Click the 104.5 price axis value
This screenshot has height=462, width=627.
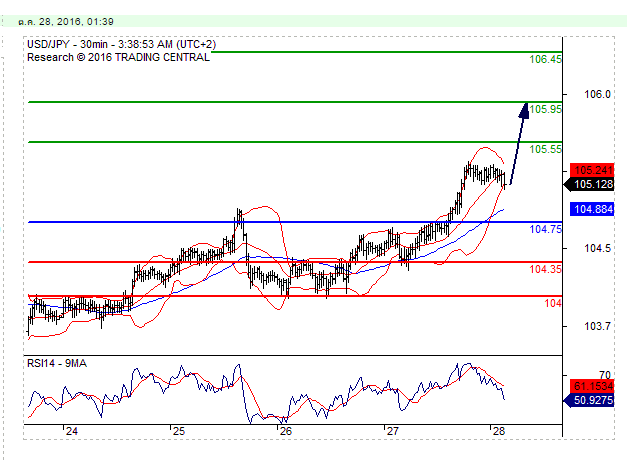pyautogui.click(x=597, y=248)
